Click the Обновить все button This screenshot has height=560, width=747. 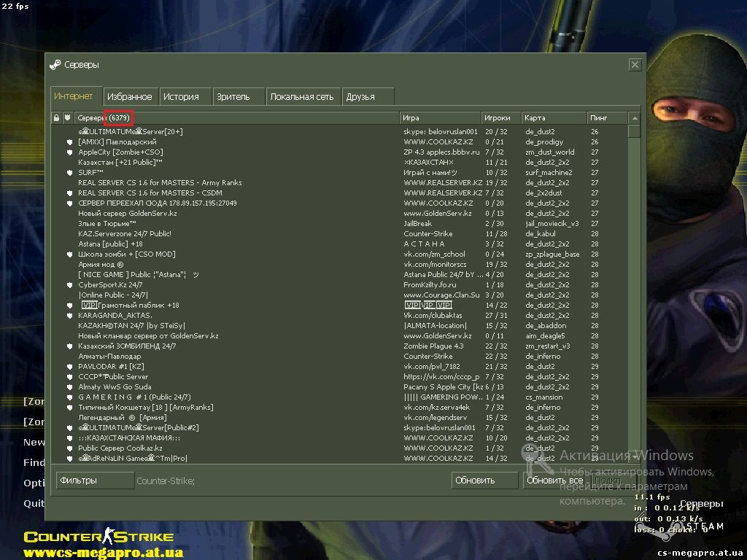point(555,481)
